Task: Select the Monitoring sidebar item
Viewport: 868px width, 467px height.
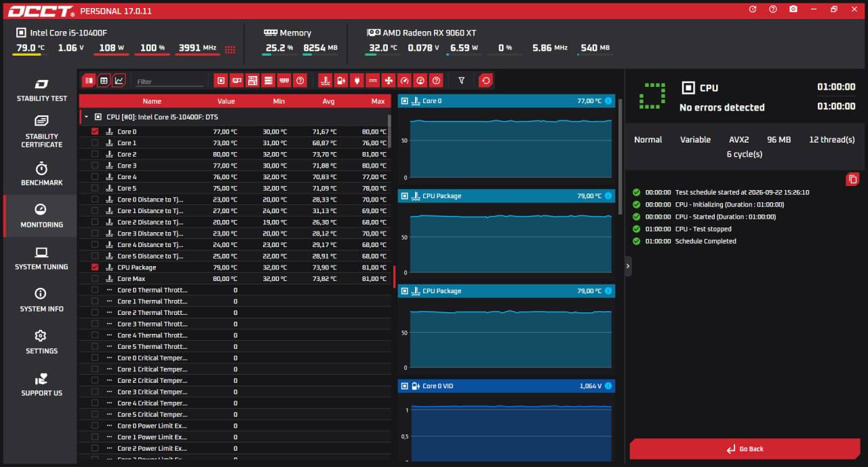Action: click(x=41, y=216)
